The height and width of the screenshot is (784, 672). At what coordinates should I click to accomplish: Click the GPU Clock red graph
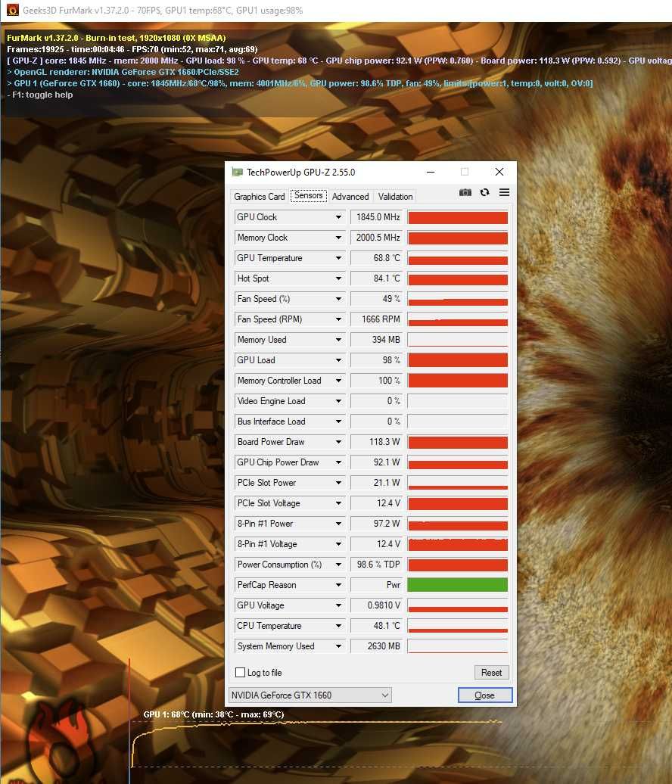458,217
